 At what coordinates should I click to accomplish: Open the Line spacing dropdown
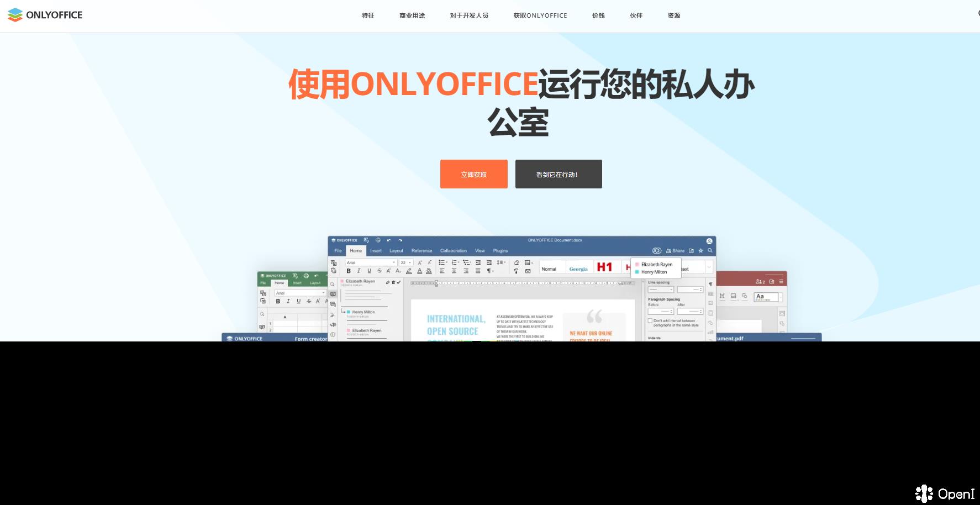click(661, 290)
